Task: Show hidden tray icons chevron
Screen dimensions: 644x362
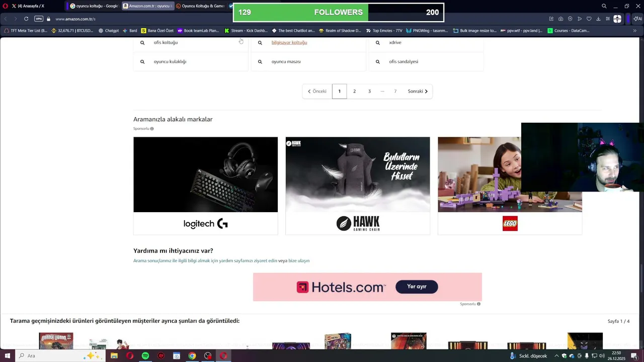Action: 556,356
